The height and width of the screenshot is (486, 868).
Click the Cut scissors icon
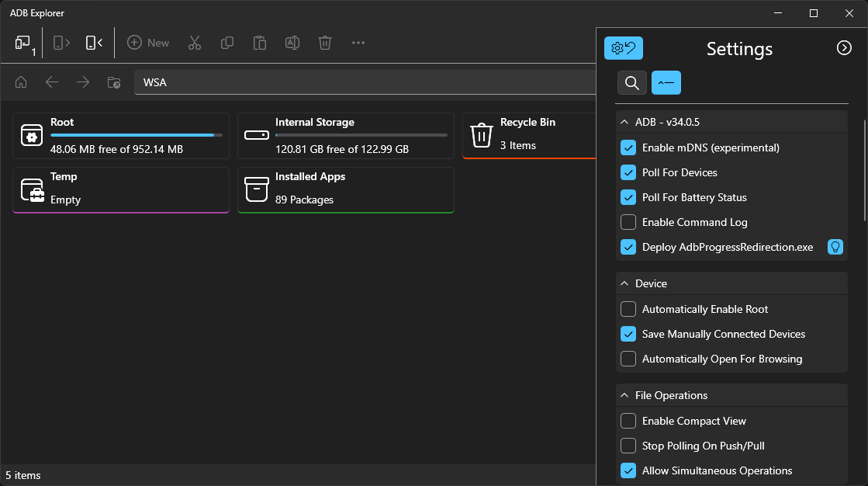(195, 43)
